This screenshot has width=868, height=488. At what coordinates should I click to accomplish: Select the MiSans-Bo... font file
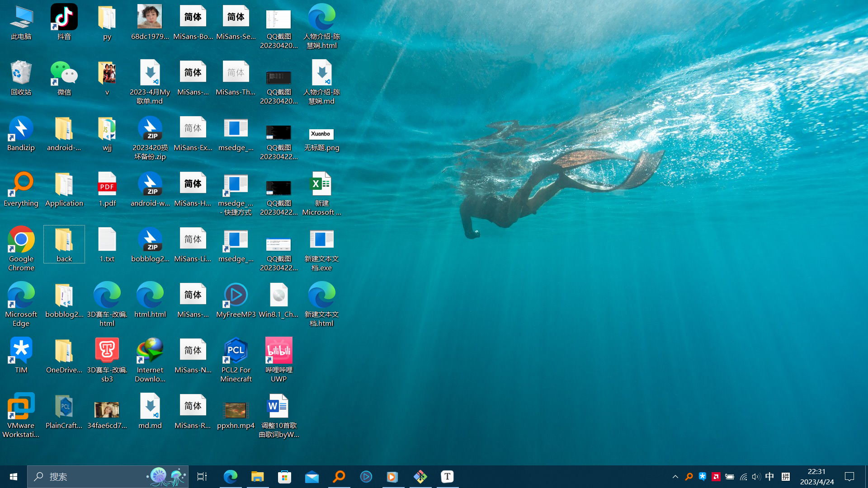click(193, 22)
